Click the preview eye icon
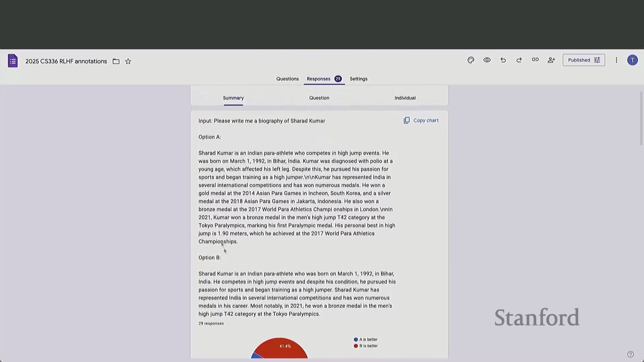Viewport: 644px width, 362px height. click(x=487, y=60)
